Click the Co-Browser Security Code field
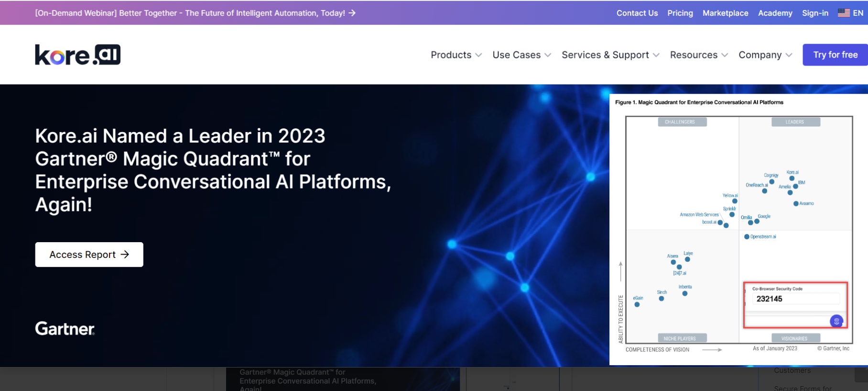The image size is (868, 391). pyautogui.click(x=795, y=299)
